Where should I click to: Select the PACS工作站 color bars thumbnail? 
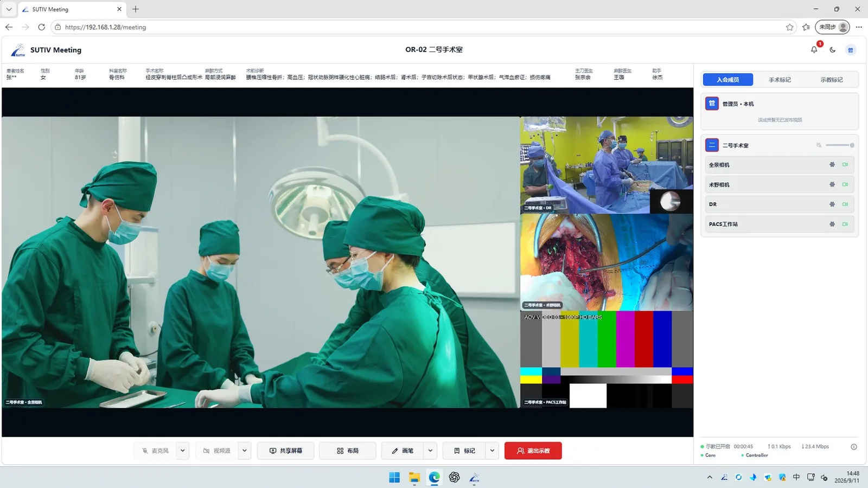click(x=607, y=359)
